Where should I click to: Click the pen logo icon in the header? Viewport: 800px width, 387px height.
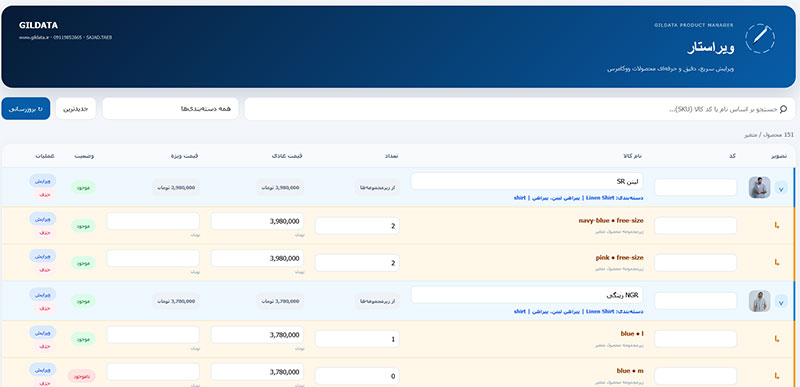(760, 38)
